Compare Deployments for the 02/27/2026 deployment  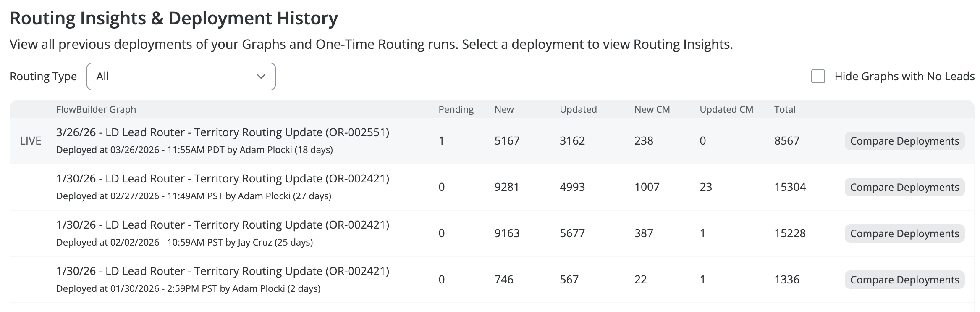tap(904, 187)
